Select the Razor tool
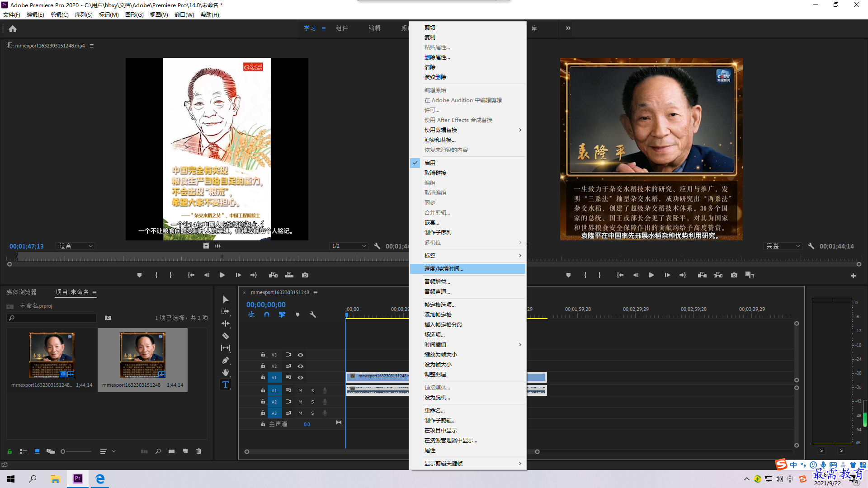This screenshot has width=868, height=488. point(226,336)
